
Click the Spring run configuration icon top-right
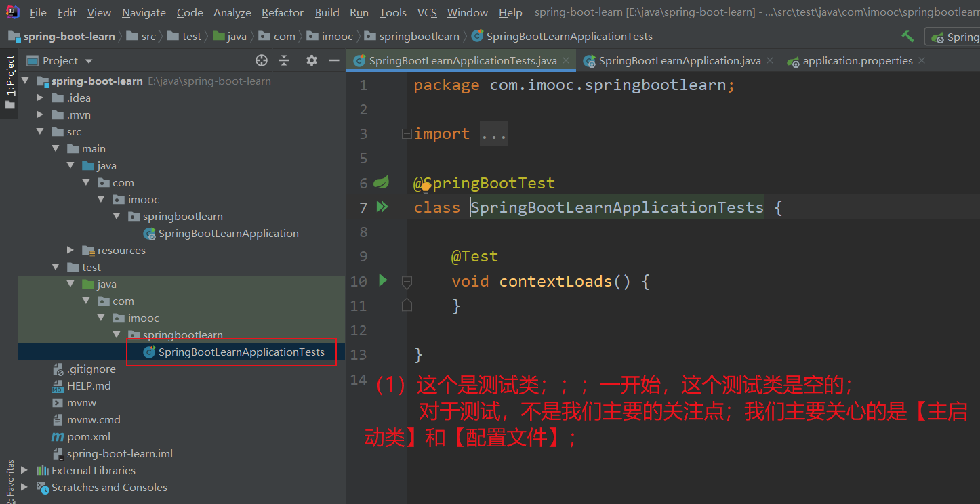(x=937, y=36)
